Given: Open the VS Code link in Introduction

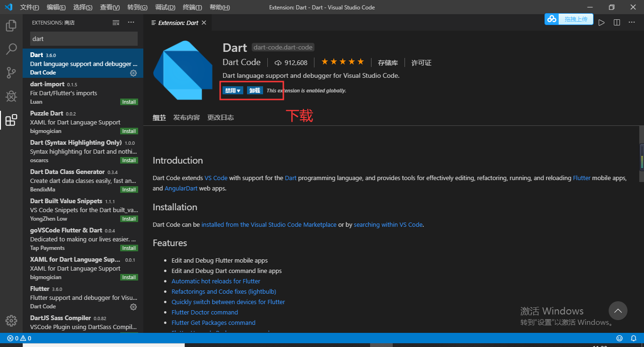Looking at the screenshot, I should click(x=216, y=178).
